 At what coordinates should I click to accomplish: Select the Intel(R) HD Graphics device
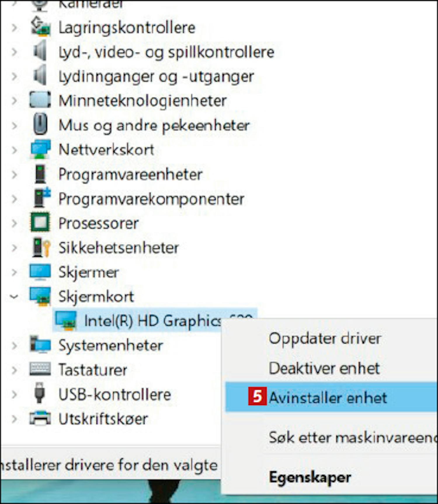pyautogui.click(x=155, y=321)
